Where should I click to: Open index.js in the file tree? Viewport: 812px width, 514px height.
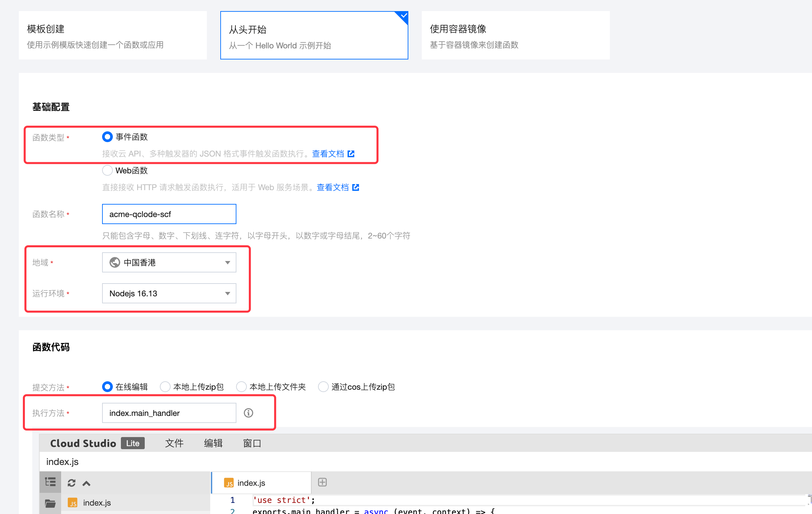[97, 503]
